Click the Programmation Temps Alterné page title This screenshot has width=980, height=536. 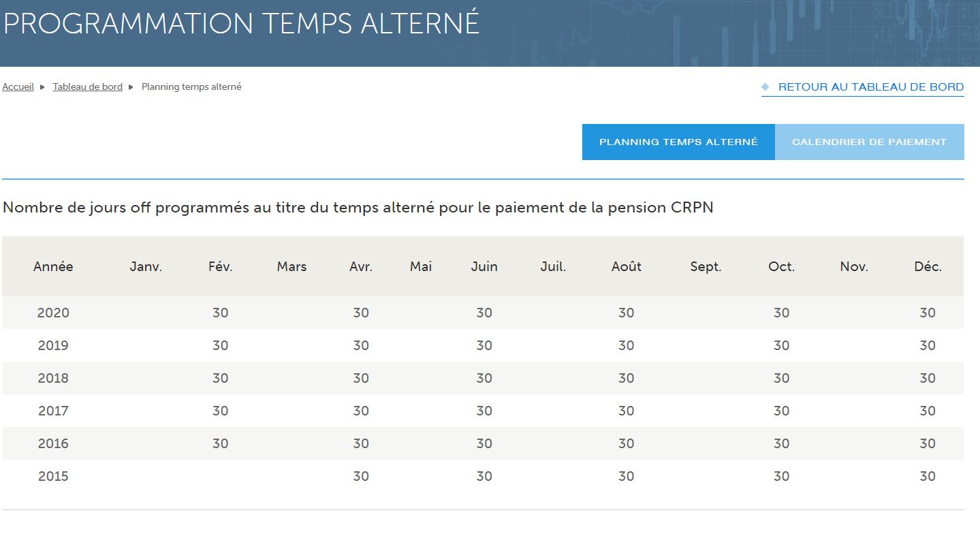tap(241, 23)
